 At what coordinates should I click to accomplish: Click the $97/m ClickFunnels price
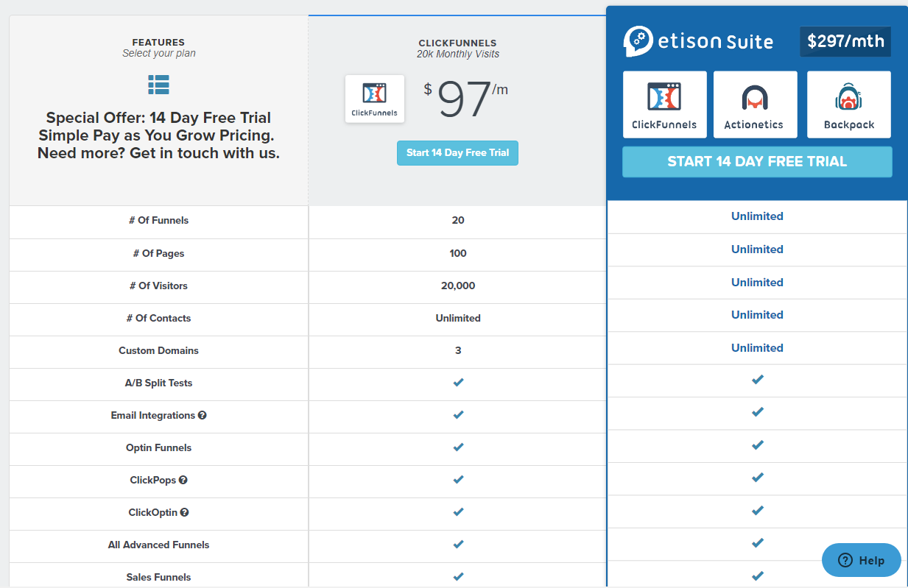point(465,99)
